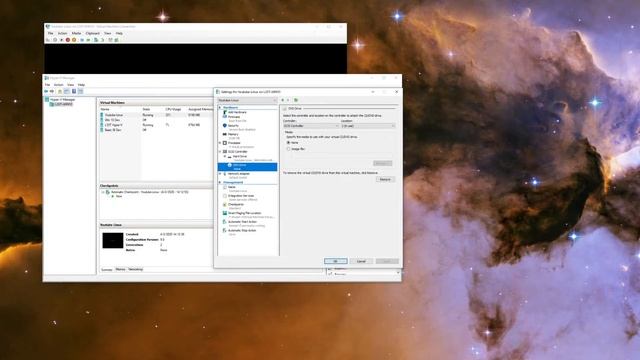Open Security settings item

[233, 126]
